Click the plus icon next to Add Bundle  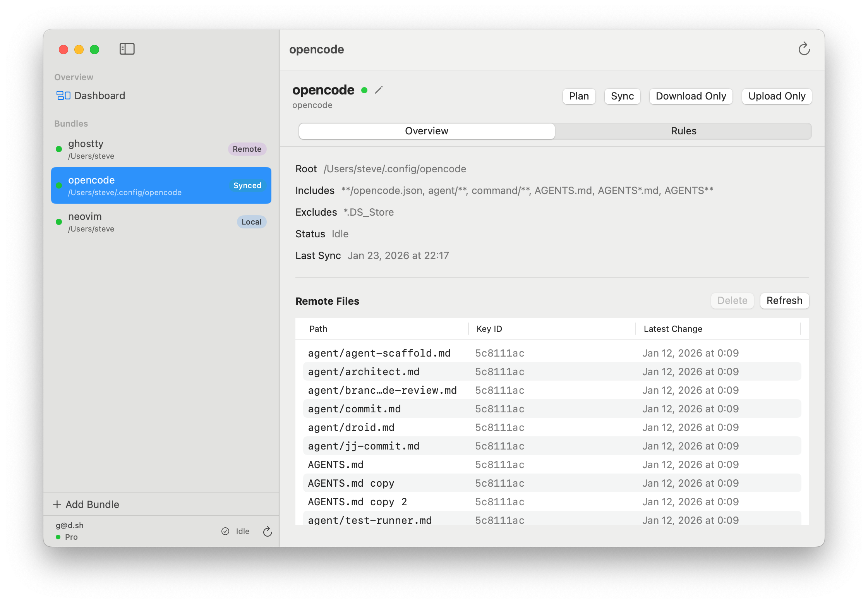coord(57,504)
